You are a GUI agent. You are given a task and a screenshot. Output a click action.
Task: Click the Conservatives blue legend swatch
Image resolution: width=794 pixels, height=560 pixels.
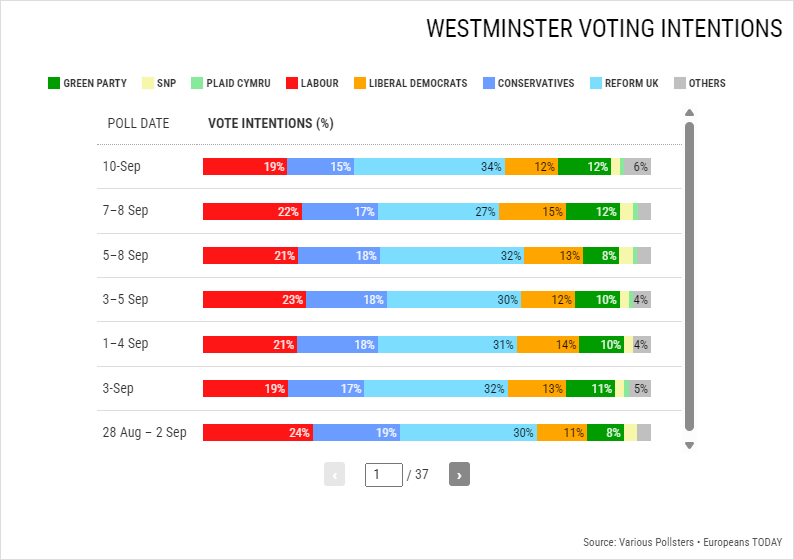coord(489,83)
